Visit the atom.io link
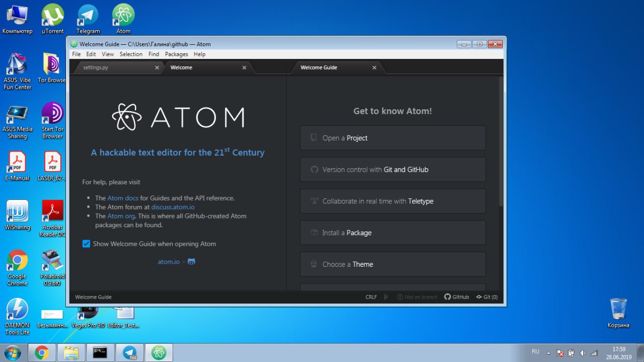The image size is (644, 362). coord(169,262)
